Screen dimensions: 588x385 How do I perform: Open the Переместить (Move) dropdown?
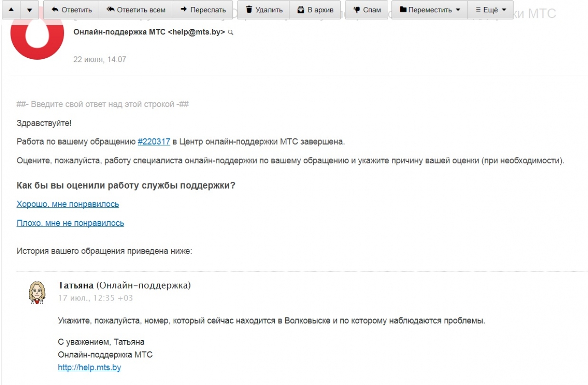click(429, 10)
